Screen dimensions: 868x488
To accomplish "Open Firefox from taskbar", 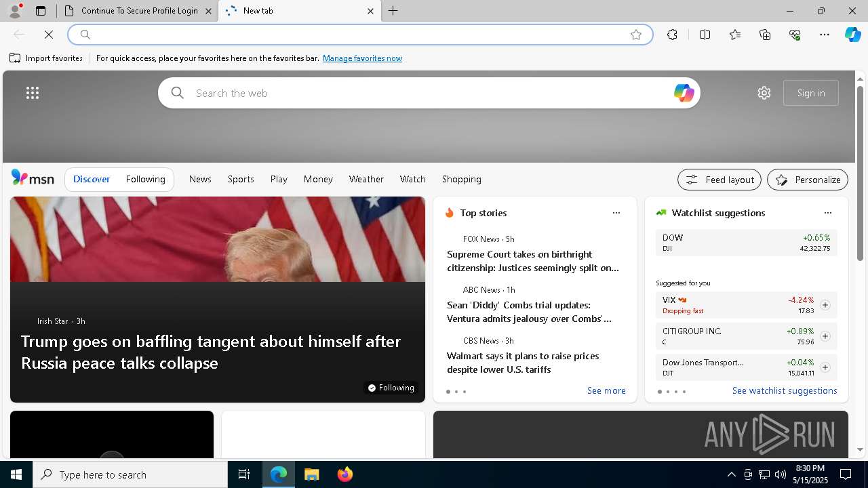I will point(345,474).
